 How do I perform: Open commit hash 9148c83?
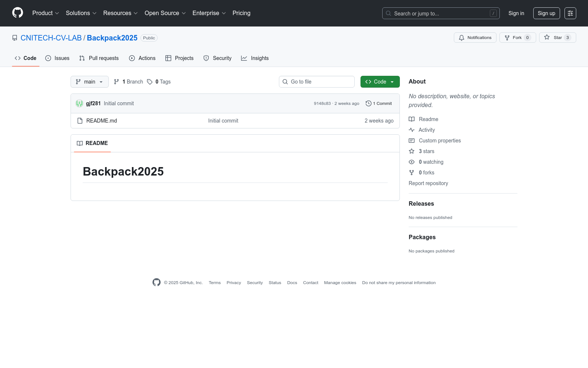[322, 103]
